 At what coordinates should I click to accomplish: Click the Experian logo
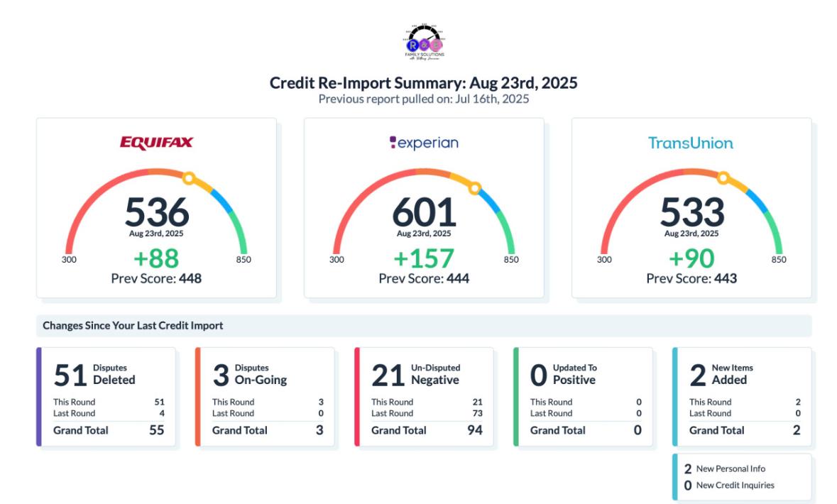424,143
